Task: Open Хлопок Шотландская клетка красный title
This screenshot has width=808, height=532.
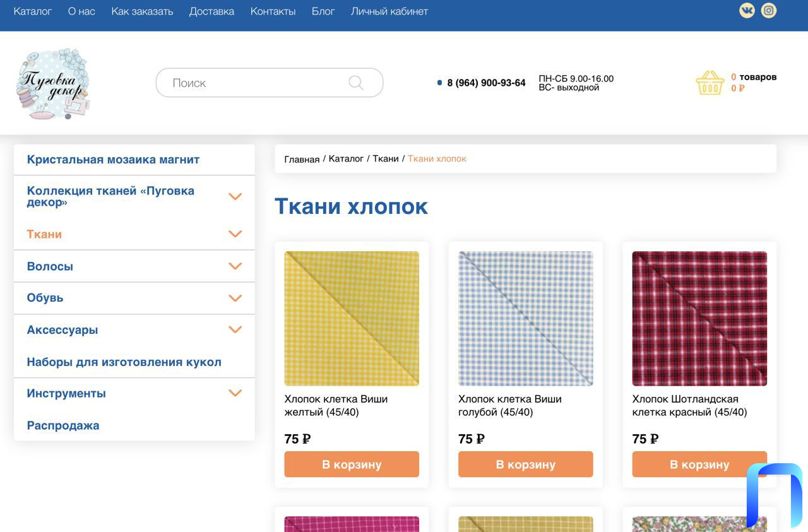Action: pos(689,406)
